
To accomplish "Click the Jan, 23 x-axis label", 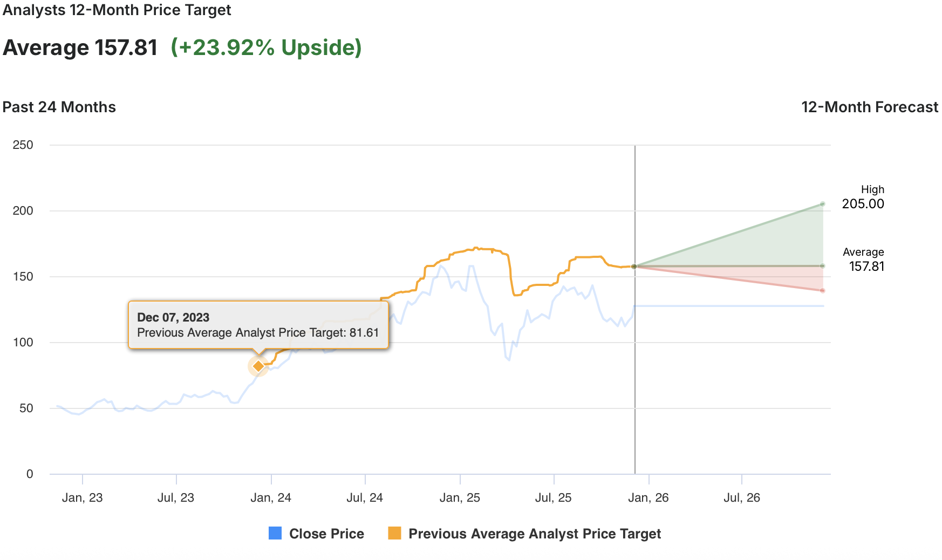I will [82, 497].
